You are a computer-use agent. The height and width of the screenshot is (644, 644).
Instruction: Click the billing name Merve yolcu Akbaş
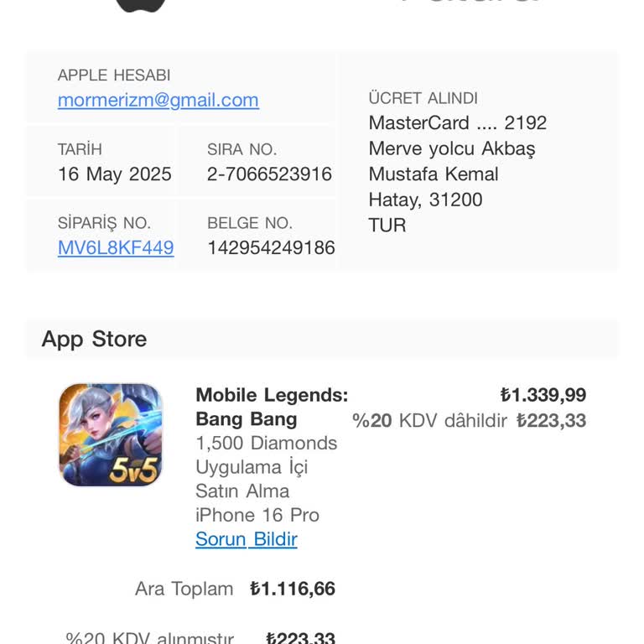click(451, 148)
